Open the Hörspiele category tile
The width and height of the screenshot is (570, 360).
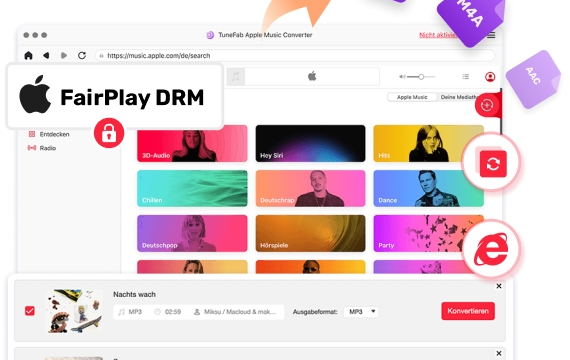pos(310,233)
